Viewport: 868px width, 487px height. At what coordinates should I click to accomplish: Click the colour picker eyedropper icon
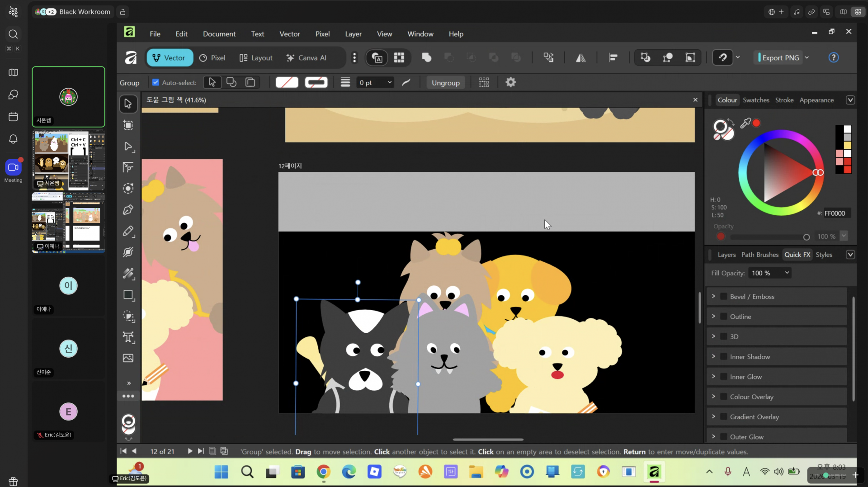pyautogui.click(x=745, y=123)
